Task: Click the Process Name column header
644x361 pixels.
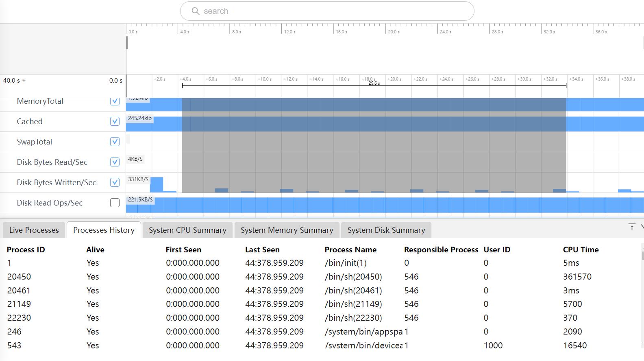Action: 350,249
